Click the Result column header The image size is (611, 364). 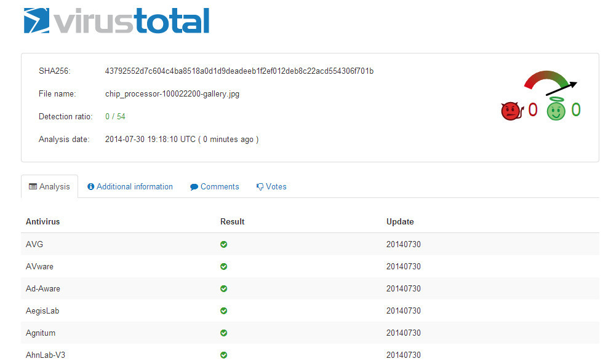(232, 221)
